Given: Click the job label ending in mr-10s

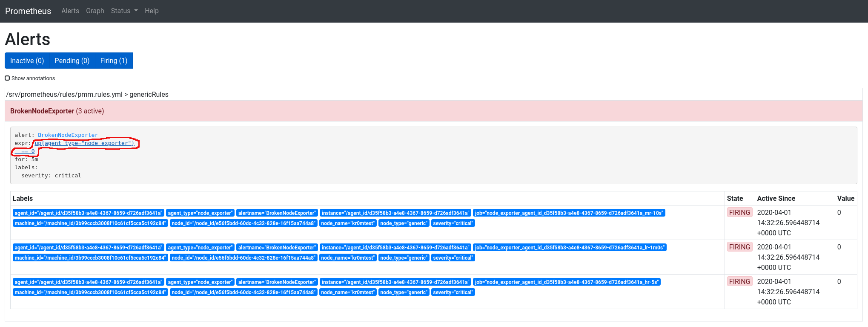Looking at the screenshot, I should [569, 213].
